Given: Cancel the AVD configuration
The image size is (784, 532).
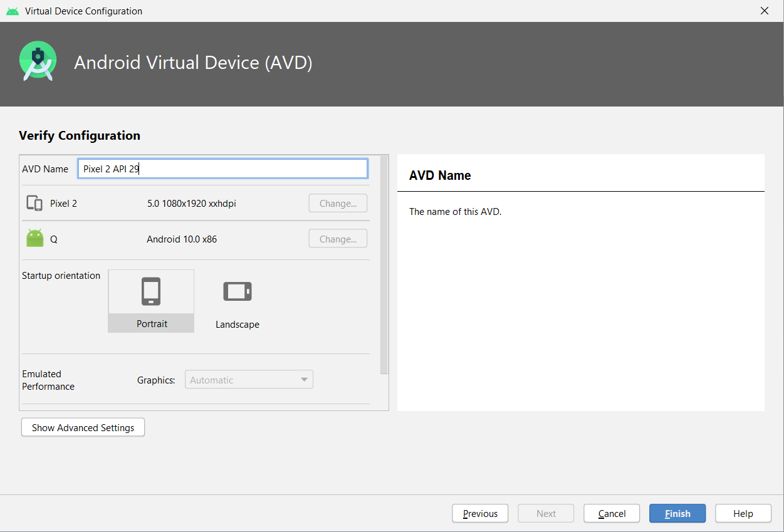Looking at the screenshot, I should click(x=612, y=513).
